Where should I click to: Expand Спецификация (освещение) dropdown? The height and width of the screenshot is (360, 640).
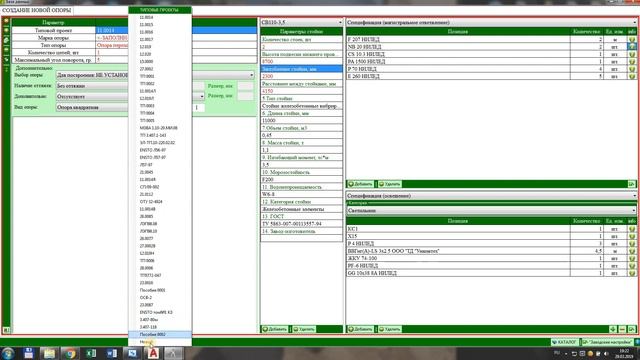click(x=491, y=196)
